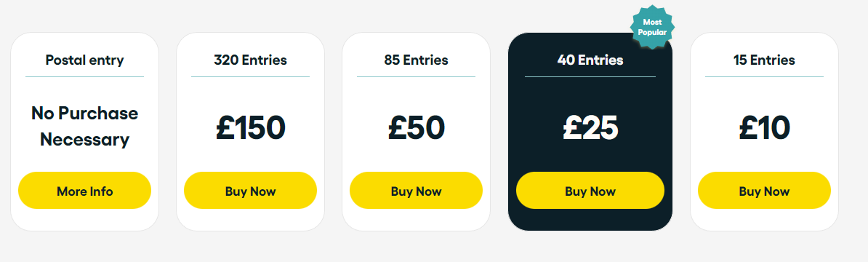Click the Most Popular badge

653,27
